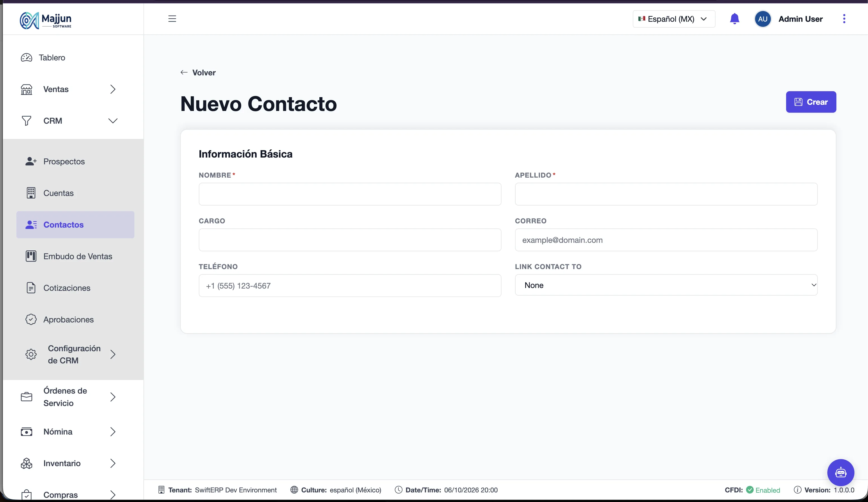Click the Correo email field
Viewport: 868px width, 502px height.
666,240
